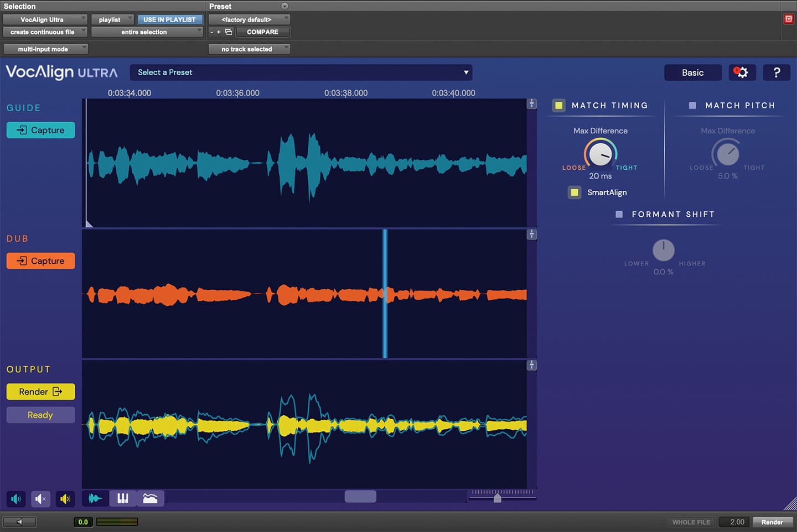
Task: Click the window resize grip corner
Action: [x=790, y=503]
